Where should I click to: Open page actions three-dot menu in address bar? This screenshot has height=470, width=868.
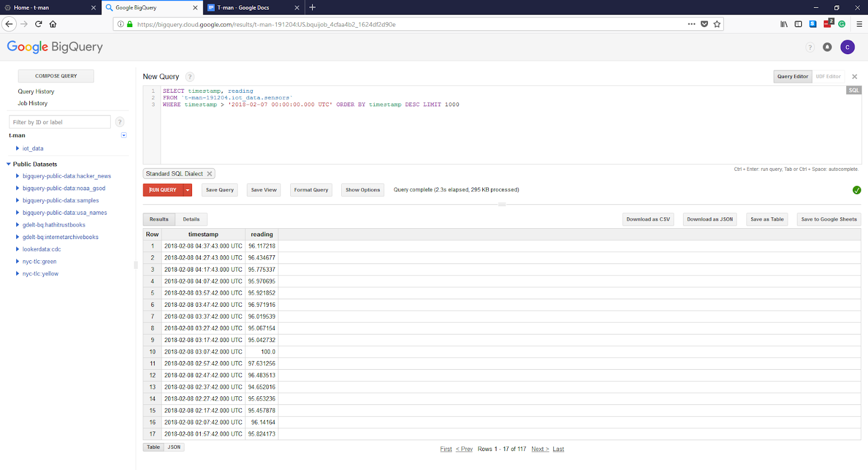[x=692, y=24]
